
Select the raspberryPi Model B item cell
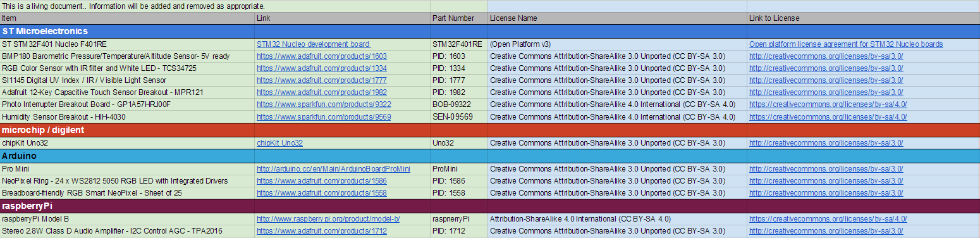(x=127, y=219)
